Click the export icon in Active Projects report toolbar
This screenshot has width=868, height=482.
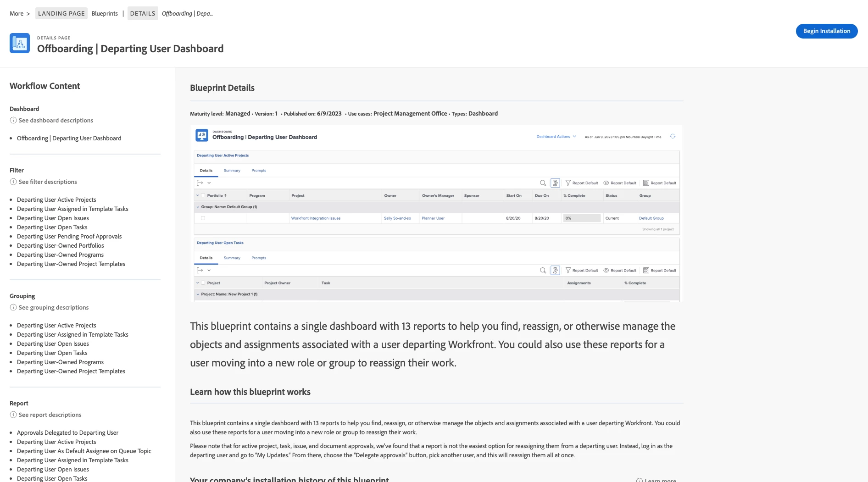click(200, 183)
